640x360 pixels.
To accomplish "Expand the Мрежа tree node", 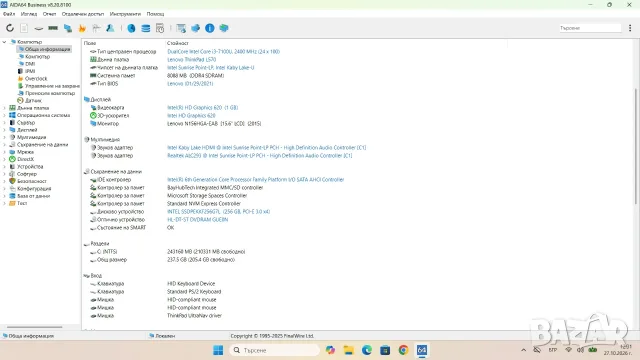I will click(x=4, y=152).
